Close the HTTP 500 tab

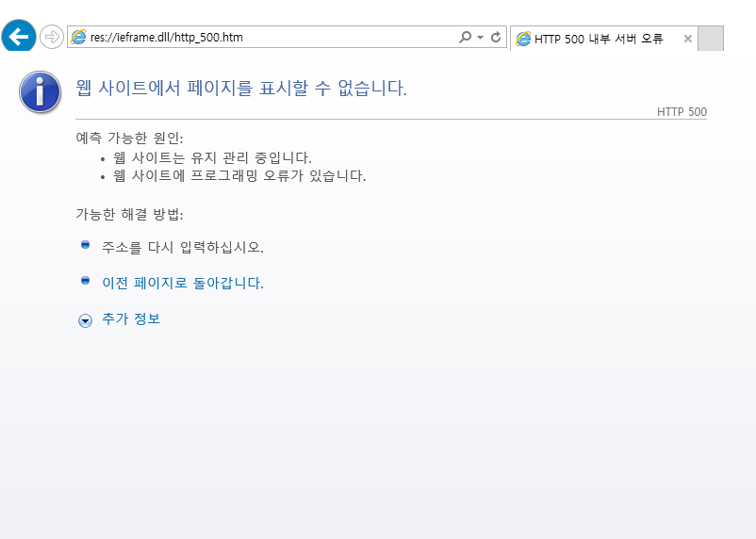tap(688, 39)
